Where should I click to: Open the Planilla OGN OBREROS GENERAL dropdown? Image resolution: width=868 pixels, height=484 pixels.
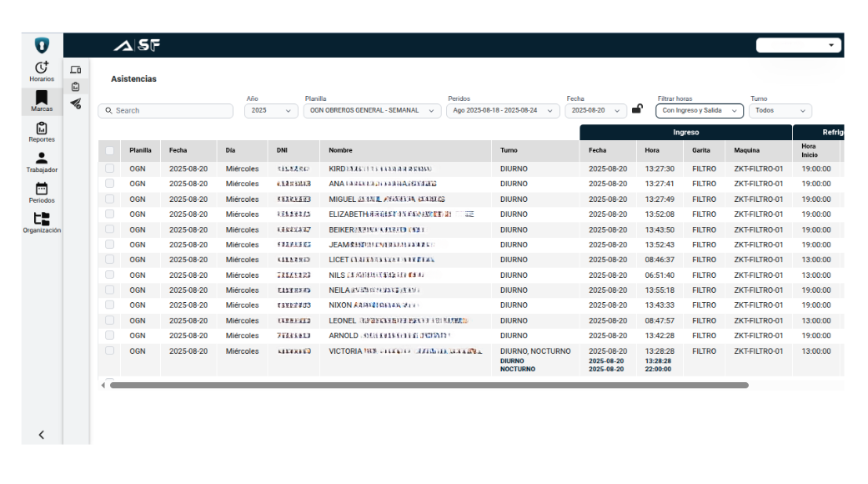[x=372, y=111]
